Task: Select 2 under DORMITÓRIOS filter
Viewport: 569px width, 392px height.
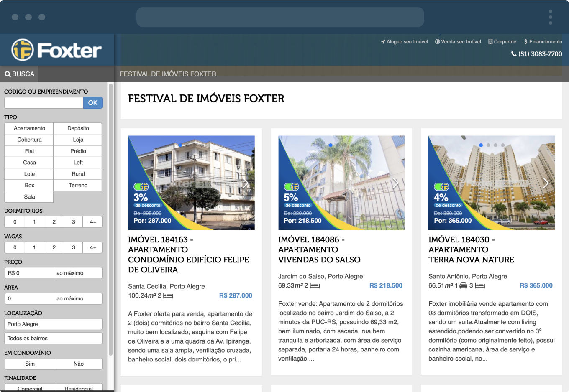Action: pos(53,222)
